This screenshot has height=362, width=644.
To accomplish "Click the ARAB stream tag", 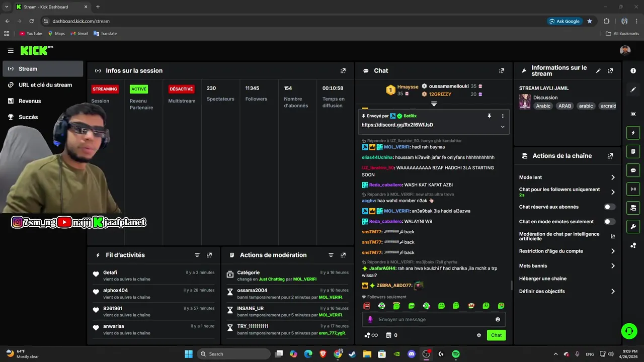I will [565, 106].
